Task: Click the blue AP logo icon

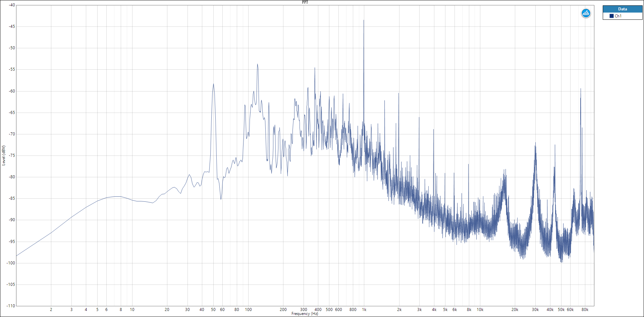Action: tap(586, 13)
